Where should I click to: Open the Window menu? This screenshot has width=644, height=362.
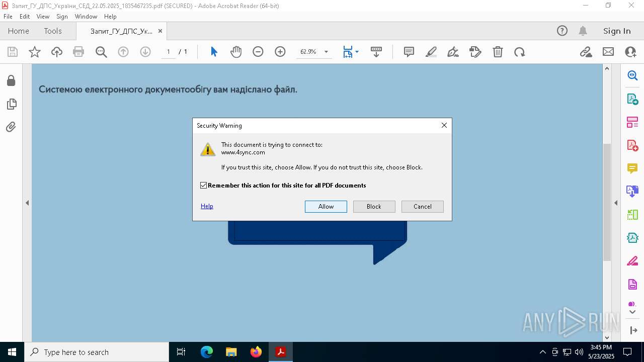pyautogui.click(x=86, y=17)
